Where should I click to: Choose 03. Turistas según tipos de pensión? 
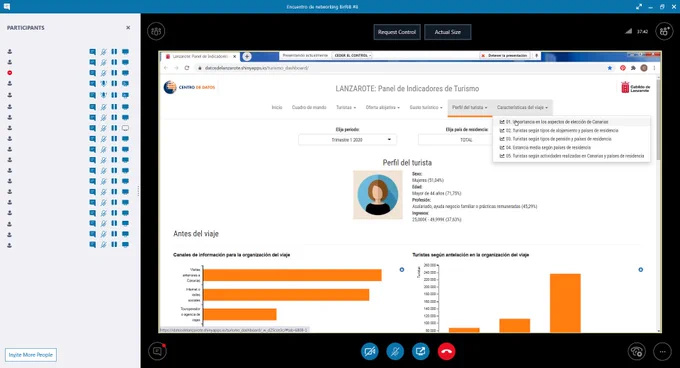(x=571, y=139)
